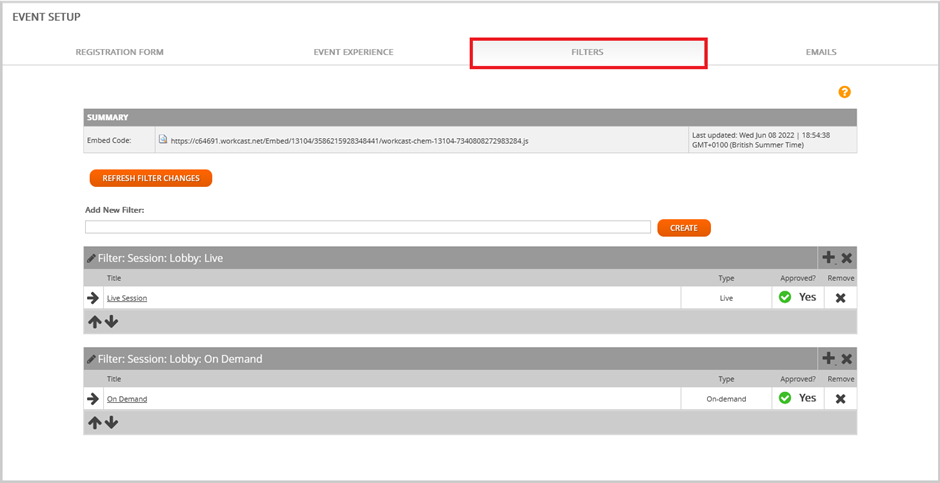
Task: Open the orange help question mark icon
Action: (844, 92)
